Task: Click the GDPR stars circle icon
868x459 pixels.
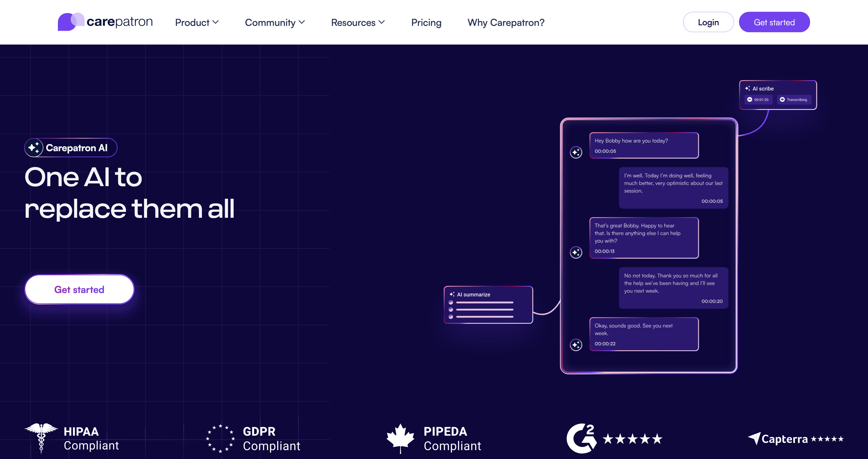Action: (x=220, y=438)
